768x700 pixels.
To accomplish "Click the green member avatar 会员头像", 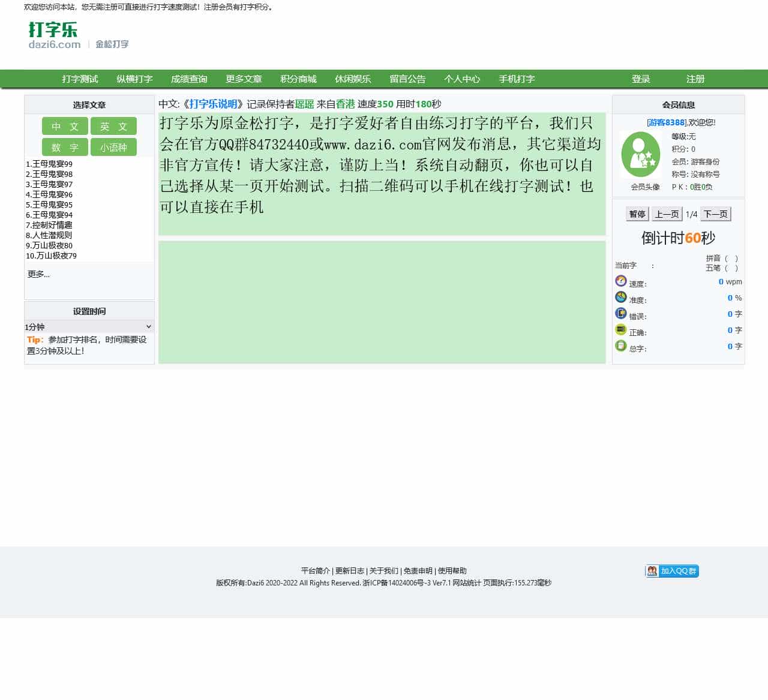I will (640, 154).
